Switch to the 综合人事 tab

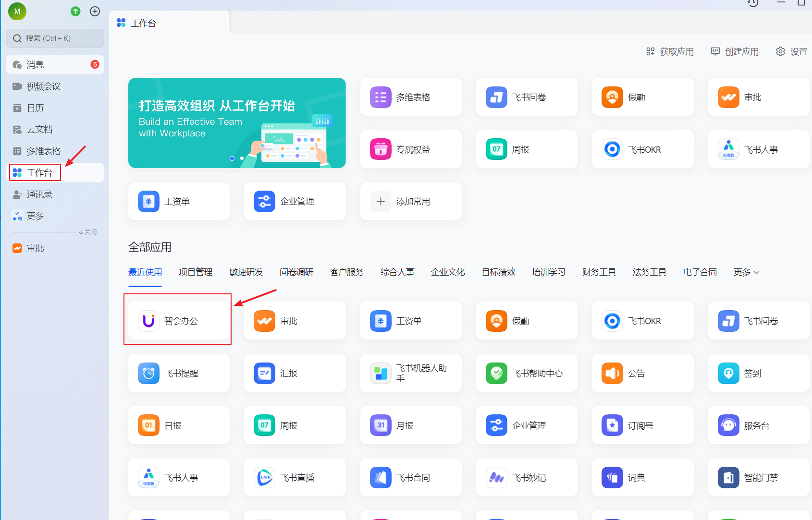pos(397,272)
